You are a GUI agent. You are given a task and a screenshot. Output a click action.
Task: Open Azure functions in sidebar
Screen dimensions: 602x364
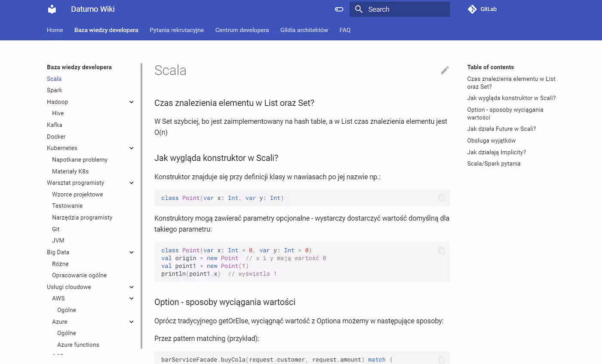pyautogui.click(x=78, y=345)
